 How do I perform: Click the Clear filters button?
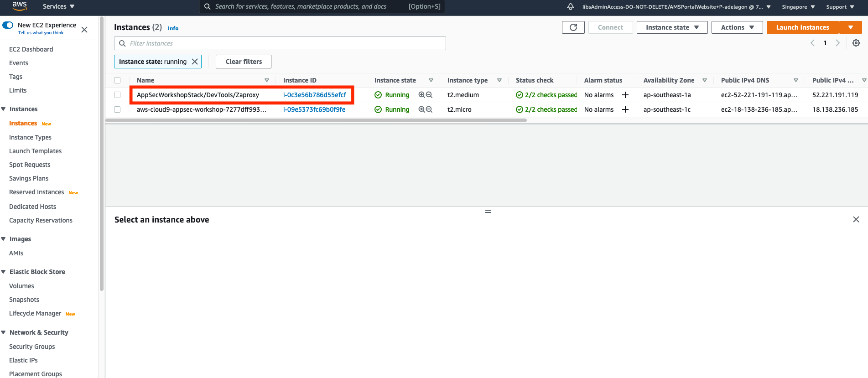tap(244, 62)
